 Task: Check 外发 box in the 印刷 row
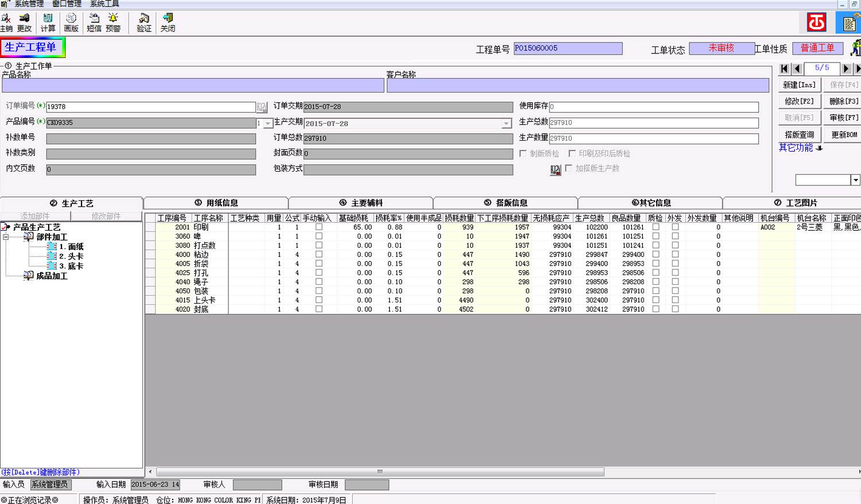click(x=675, y=227)
